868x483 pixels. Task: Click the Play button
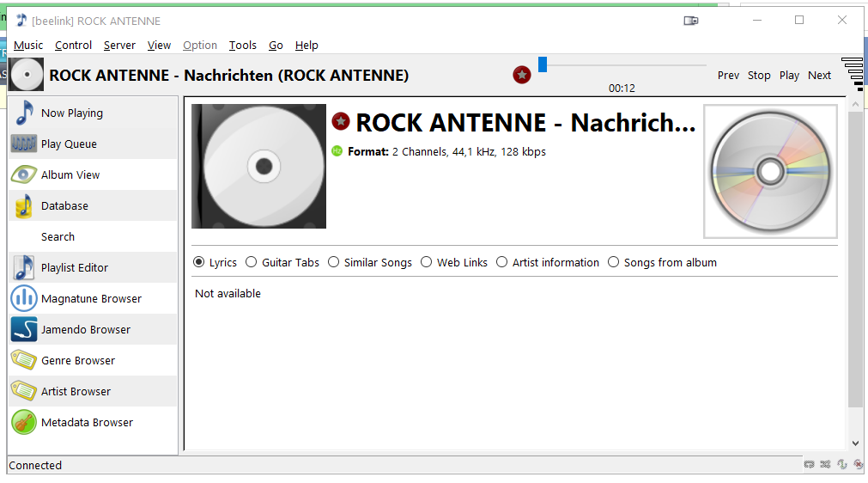click(x=789, y=76)
